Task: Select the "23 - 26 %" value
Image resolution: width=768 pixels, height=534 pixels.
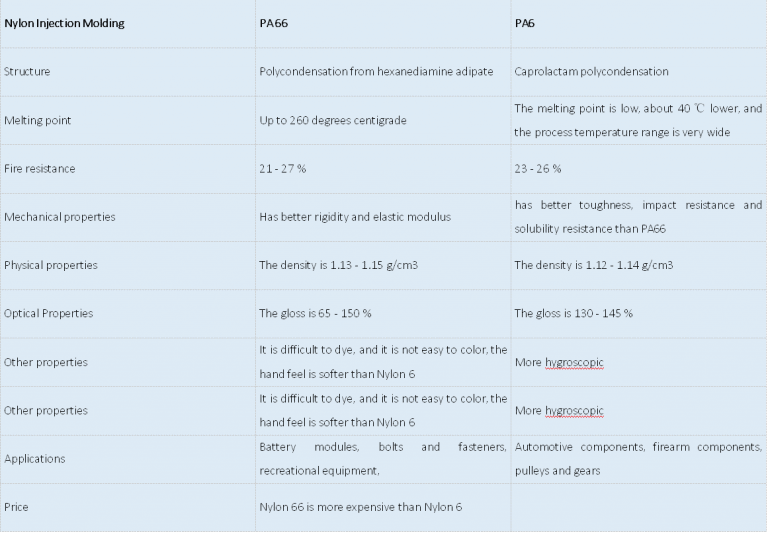Action: pyautogui.click(x=538, y=169)
